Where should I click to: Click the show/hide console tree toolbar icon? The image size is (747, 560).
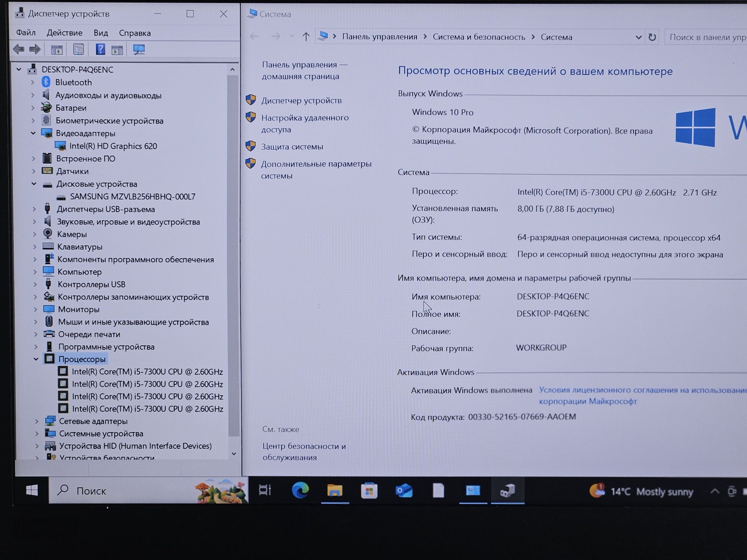click(x=57, y=50)
